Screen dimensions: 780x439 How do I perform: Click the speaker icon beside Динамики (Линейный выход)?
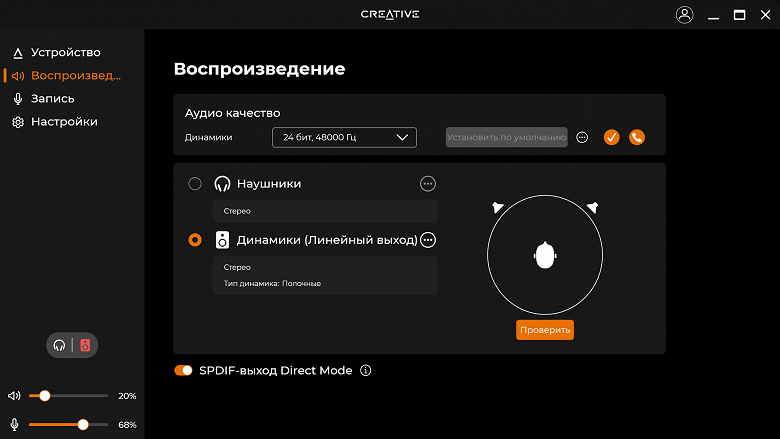click(222, 240)
